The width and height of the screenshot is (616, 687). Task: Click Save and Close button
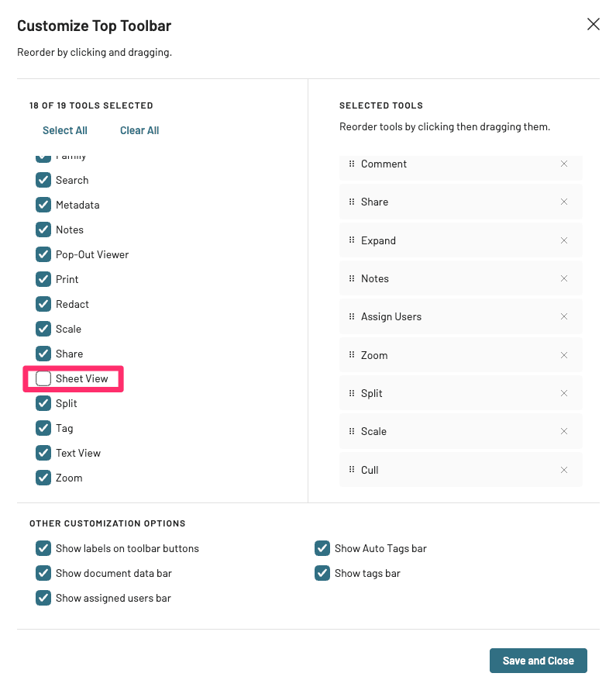point(538,661)
